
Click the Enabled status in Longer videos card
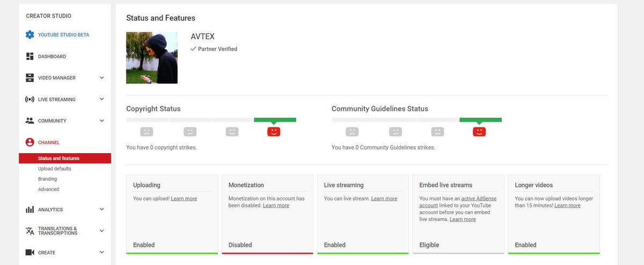pos(526,245)
